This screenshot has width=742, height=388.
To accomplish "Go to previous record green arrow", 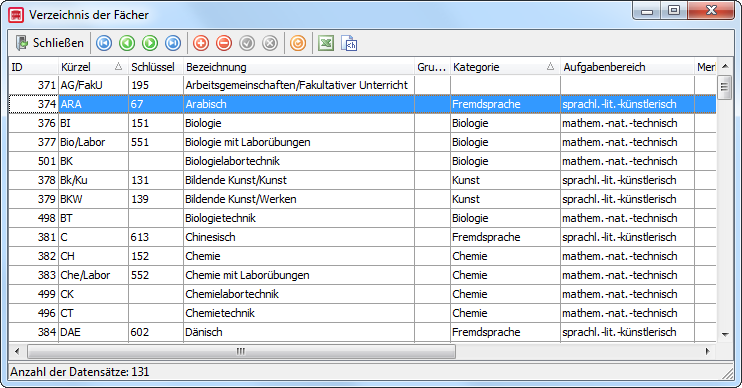I will (x=127, y=43).
